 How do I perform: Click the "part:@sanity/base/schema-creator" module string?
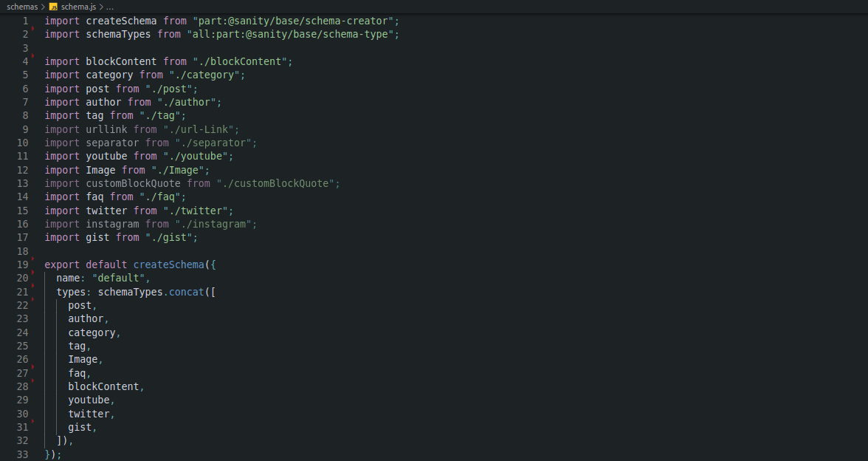[x=295, y=21]
